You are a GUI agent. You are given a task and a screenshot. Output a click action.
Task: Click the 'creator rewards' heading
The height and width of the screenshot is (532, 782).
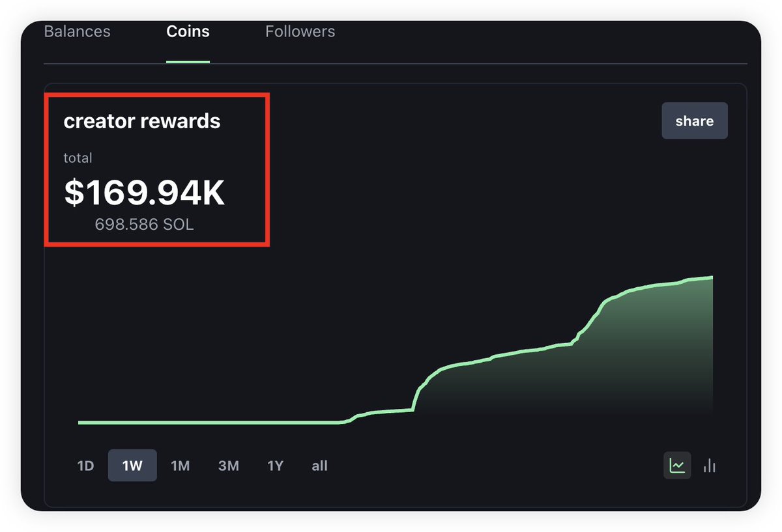141,121
